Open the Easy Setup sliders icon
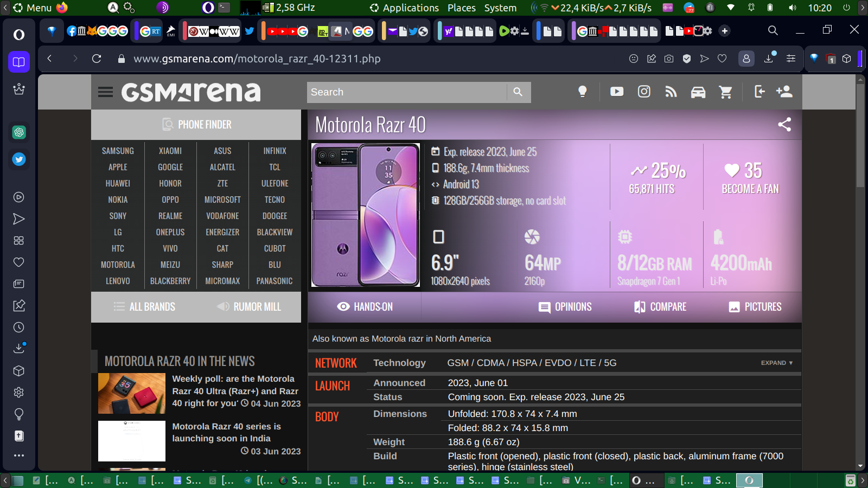Screen dimensions: 868x488 coord(791,59)
